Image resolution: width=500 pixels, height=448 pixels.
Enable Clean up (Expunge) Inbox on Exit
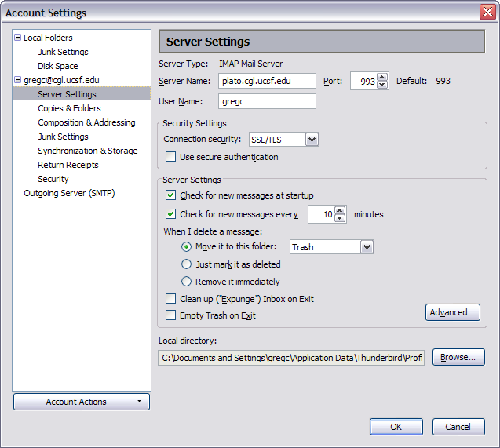pyautogui.click(x=170, y=299)
